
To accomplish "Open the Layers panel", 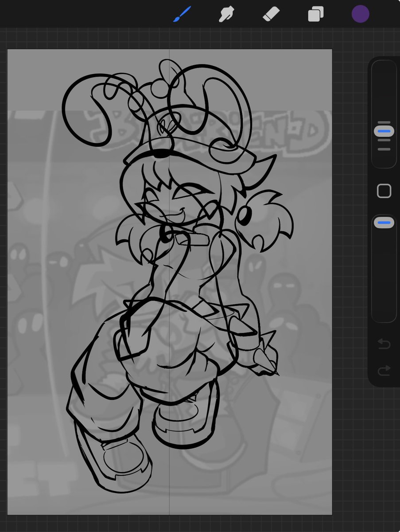I will pyautogui.click(x=315, y=14).
